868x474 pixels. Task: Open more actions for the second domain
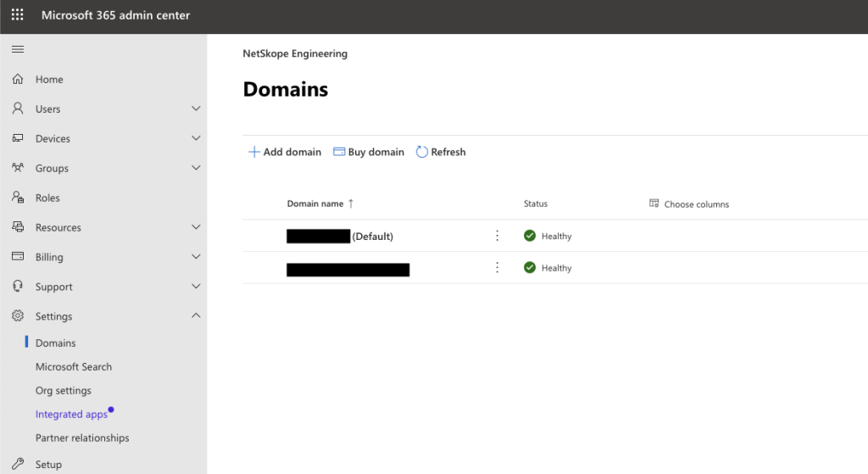[497, 267]
